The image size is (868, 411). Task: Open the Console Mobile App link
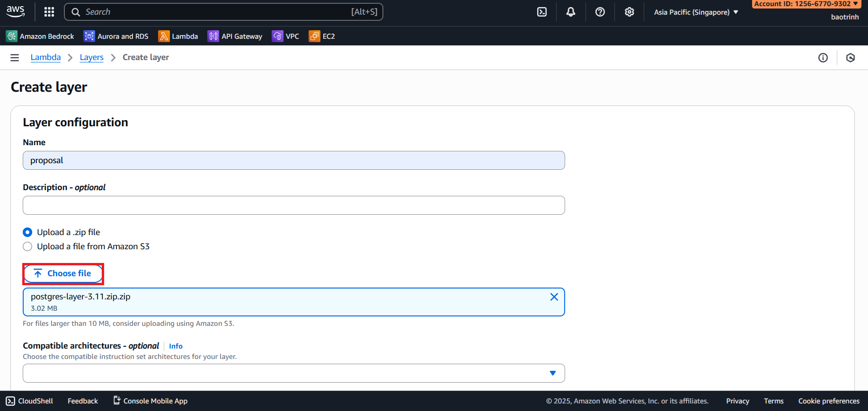pos(151,401)
